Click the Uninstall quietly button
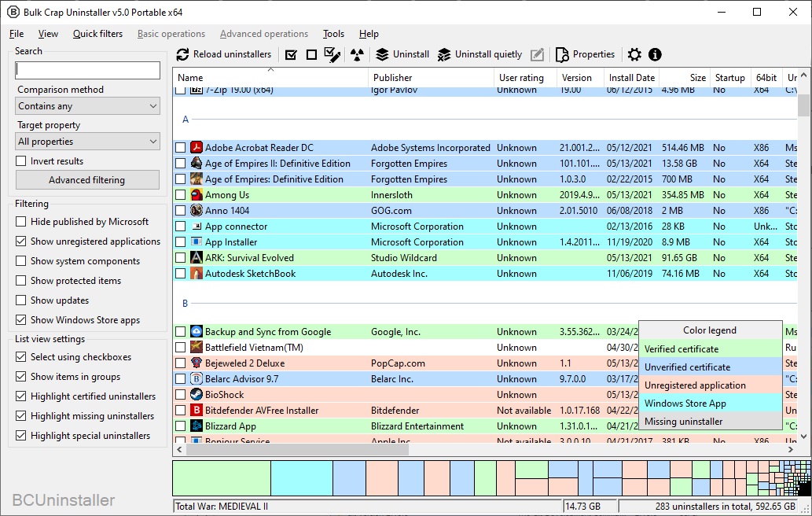This screenshot has height=516, width=812. coord(479,54)
